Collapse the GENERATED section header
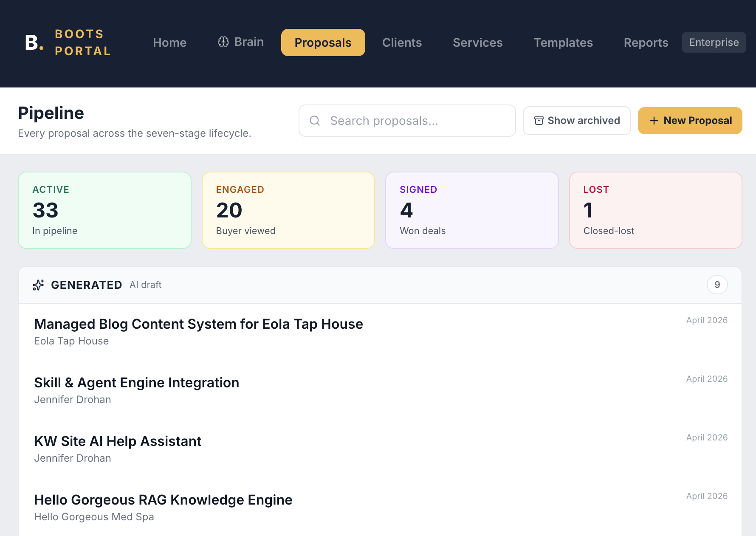The height and width of the screenshot is (536, 756). point(380,285)
